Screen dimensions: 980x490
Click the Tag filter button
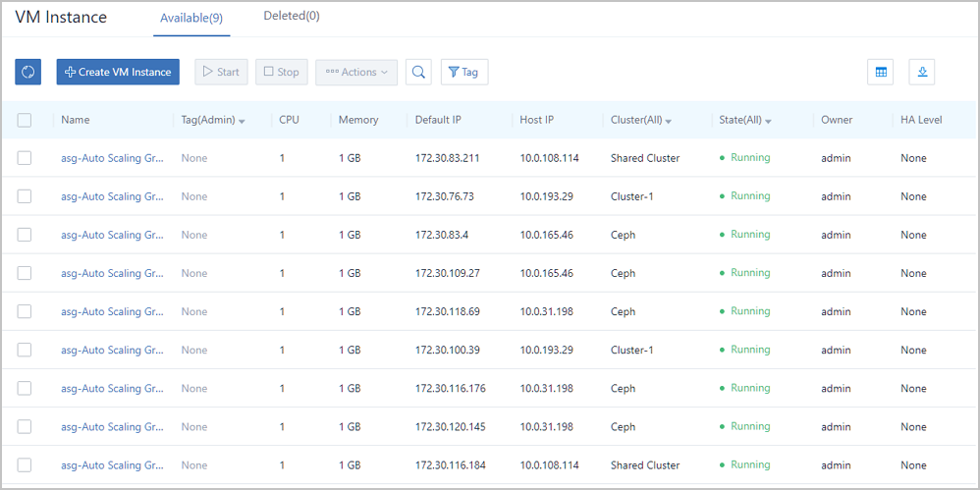click(463, 72)
